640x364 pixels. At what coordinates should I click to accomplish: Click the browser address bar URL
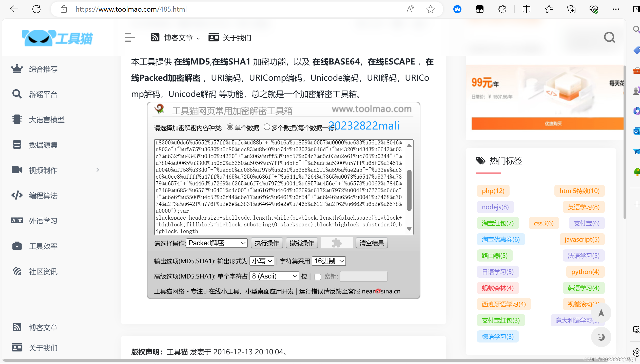[131, 9]
